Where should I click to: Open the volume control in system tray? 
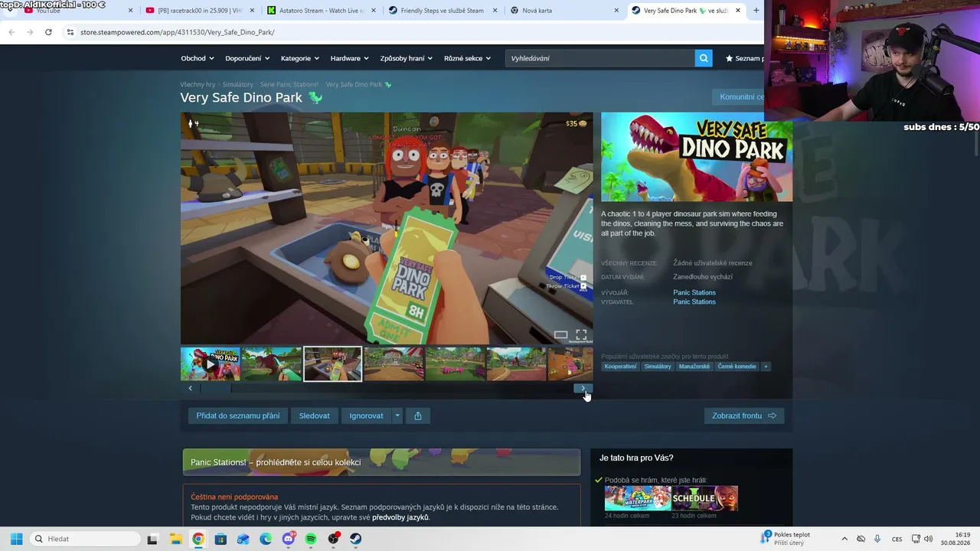[x=929, y=539]
